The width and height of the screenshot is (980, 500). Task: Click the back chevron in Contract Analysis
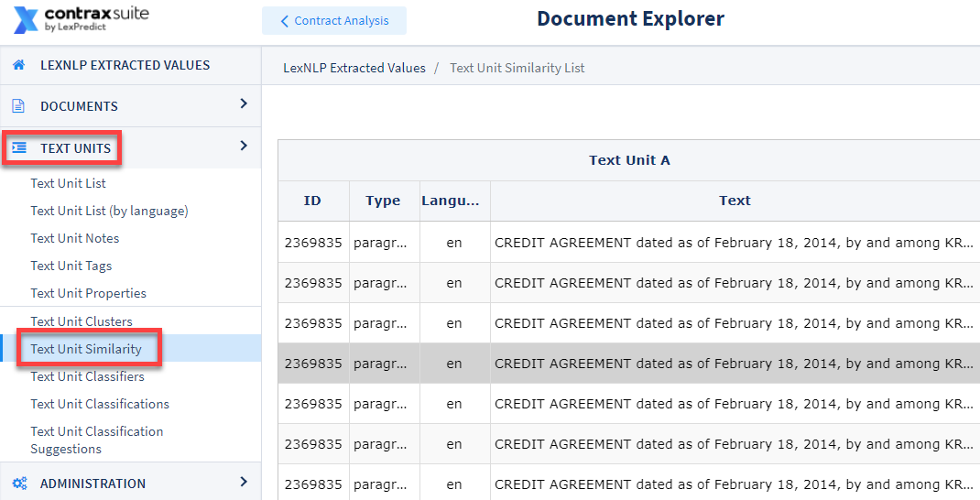(x=284, y=21)
